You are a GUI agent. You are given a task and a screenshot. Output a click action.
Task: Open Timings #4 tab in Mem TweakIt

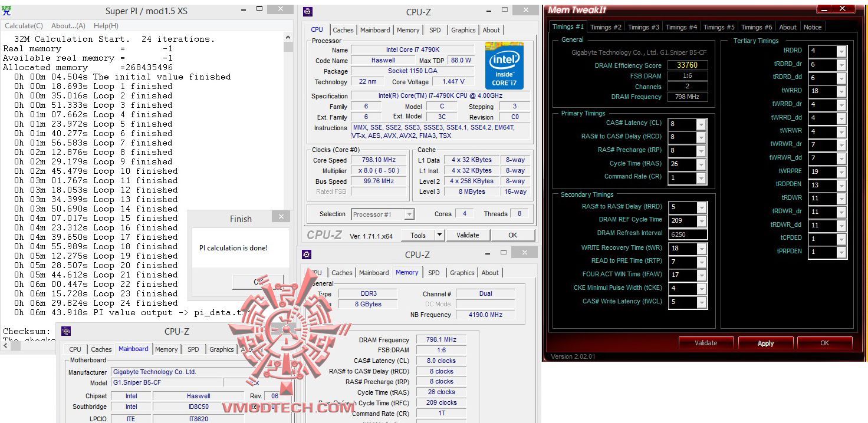pos(681,27)
